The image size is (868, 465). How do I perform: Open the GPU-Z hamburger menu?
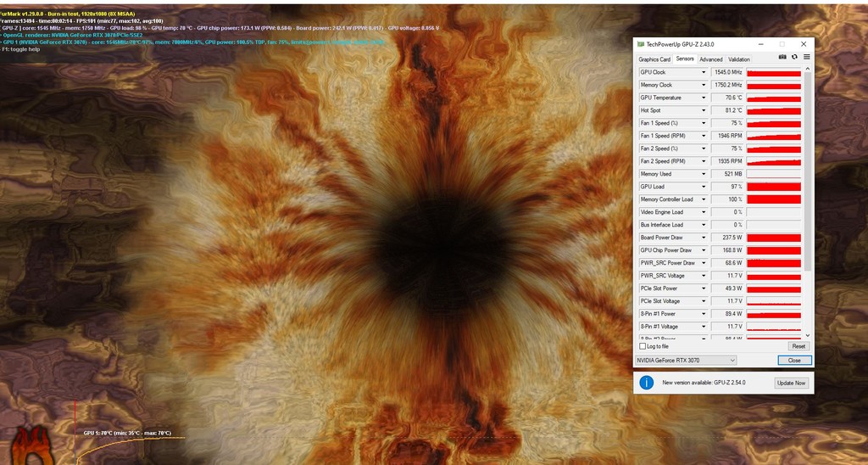coord(807,57)
